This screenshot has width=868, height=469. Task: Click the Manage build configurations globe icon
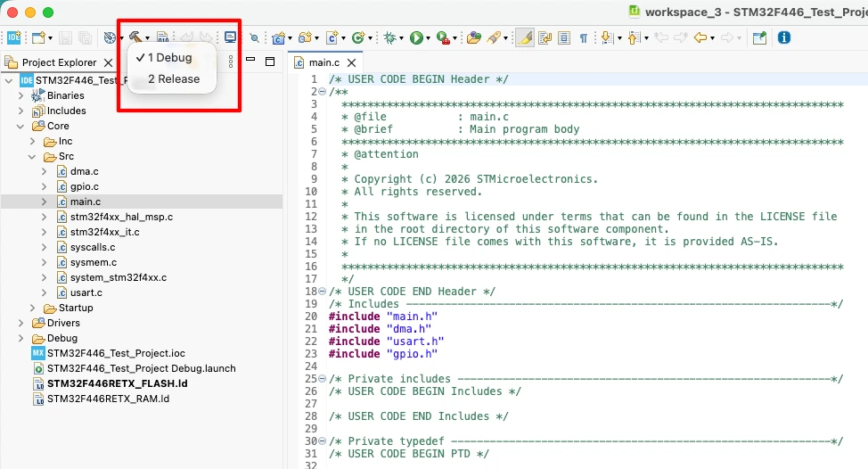(x=110, y=37)
